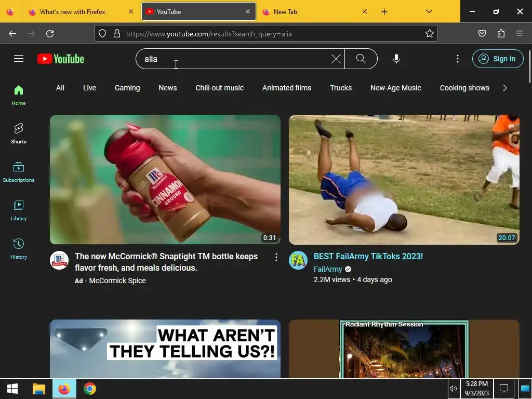Select the Gaming filter chip
This screenshot has width=532, height=399.
127,88
